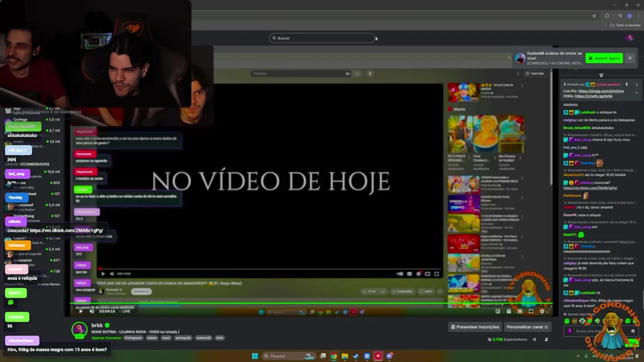The image size is (644, 362).
Task: Enter fullscreen on stream player
Action: [x=531, y=311]
